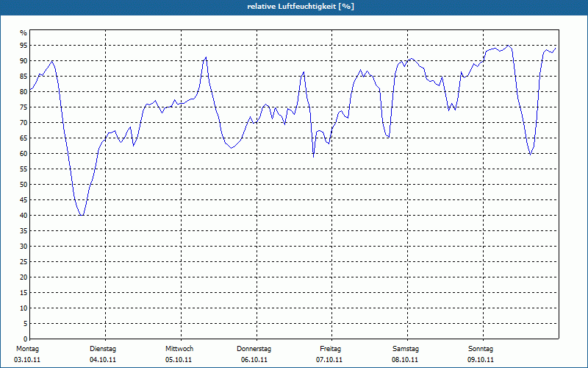This screenshot has height=368, width=588.
Task: Click the 70 value on the y-axis
Action: click(24, 123)
